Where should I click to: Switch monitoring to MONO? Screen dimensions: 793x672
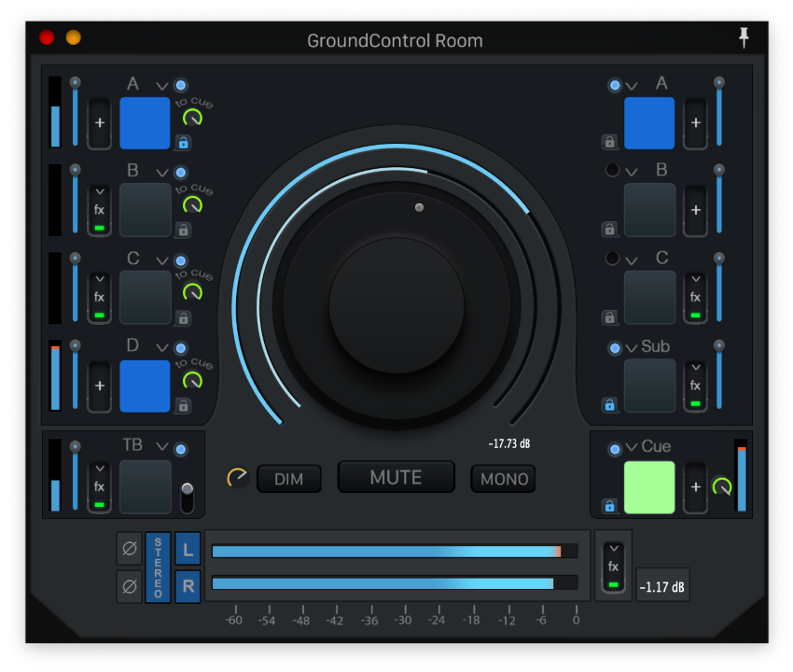pos(503,479)
